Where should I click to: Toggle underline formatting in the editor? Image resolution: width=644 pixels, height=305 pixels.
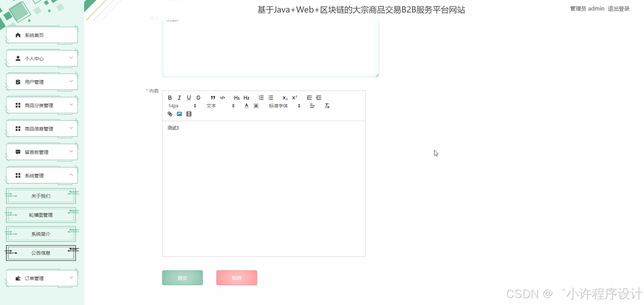pos(189,98)
